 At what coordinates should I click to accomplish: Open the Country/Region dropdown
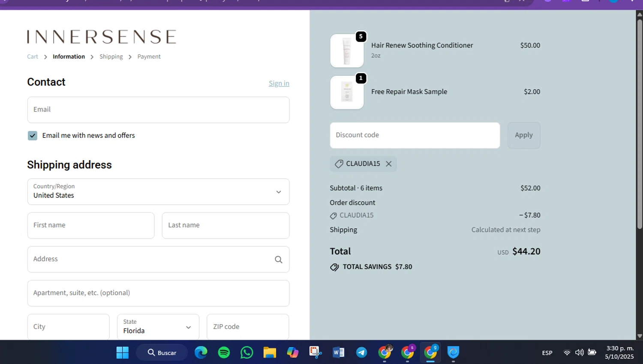[x=158, y=191]
